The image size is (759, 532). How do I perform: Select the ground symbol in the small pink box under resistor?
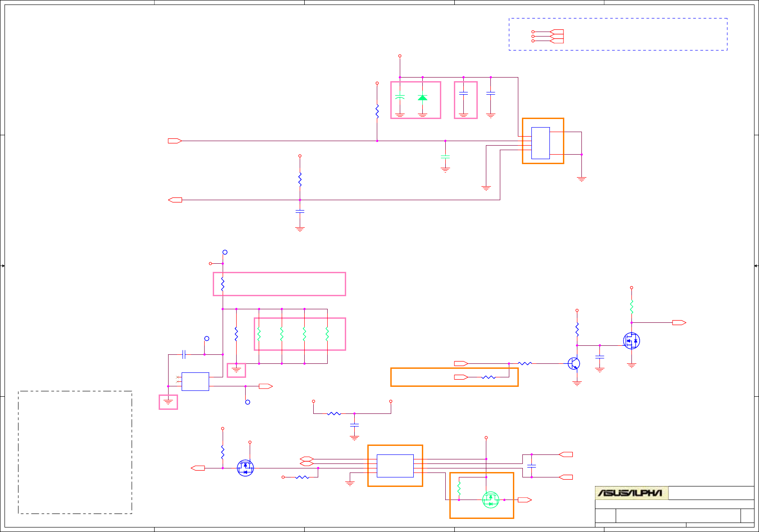coord(236,370)
